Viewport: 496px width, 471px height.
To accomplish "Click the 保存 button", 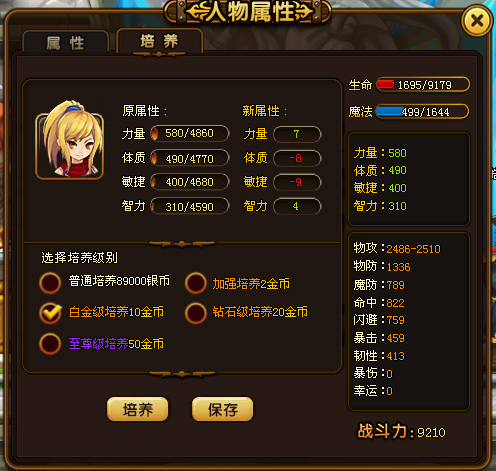I will [x=223, y=409].
